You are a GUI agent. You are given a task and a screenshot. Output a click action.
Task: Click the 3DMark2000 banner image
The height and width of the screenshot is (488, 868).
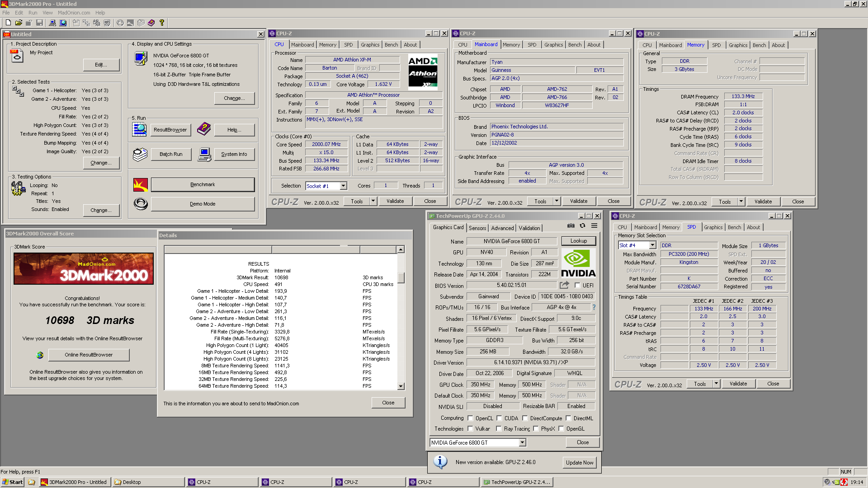pos(84,268)
